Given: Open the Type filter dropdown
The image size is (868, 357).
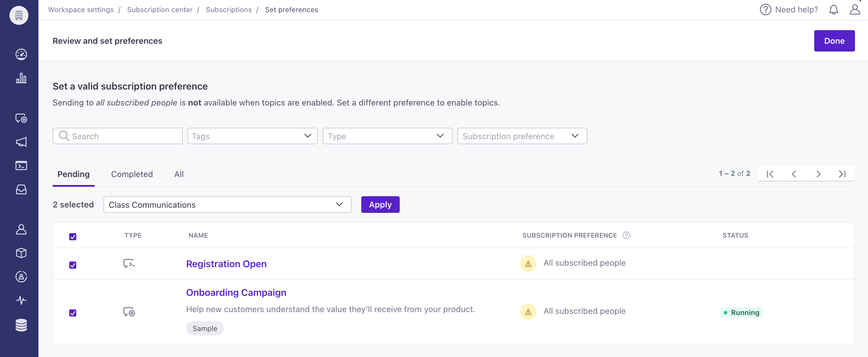Looking at the screenshot, I should point(387,136).
